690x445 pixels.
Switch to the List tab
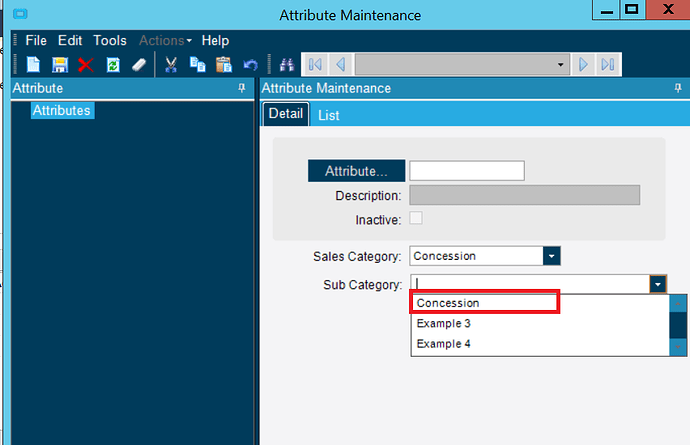pyautogui.click(x=328, y=115)
